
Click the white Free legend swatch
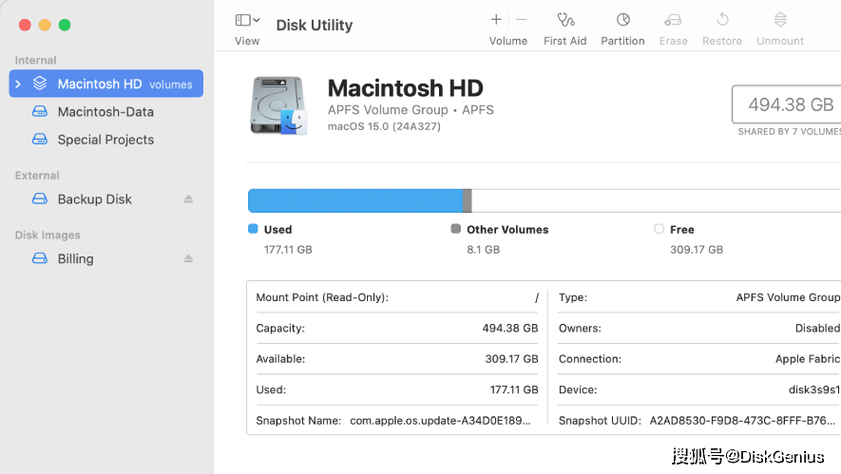pos(659,229)
